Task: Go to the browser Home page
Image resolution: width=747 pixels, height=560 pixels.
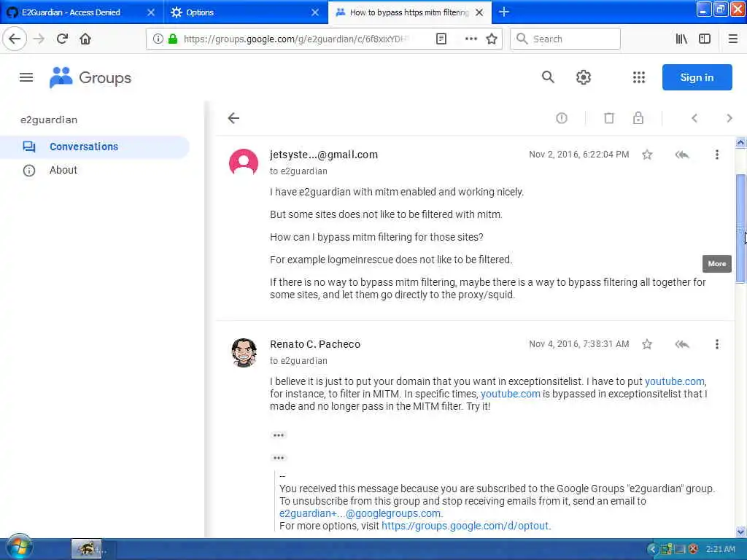Action: tap(85, 39)
